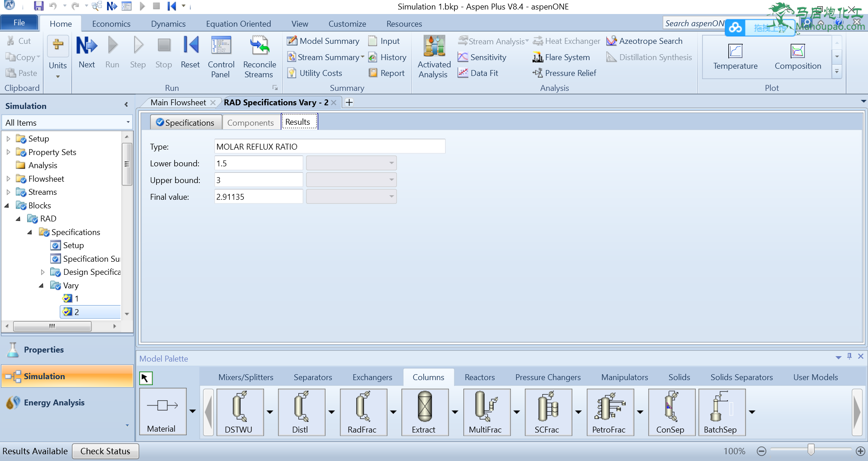Open Pressure Relief analysis
This screenshot has height=461, width=868.
tap(564, 73)
